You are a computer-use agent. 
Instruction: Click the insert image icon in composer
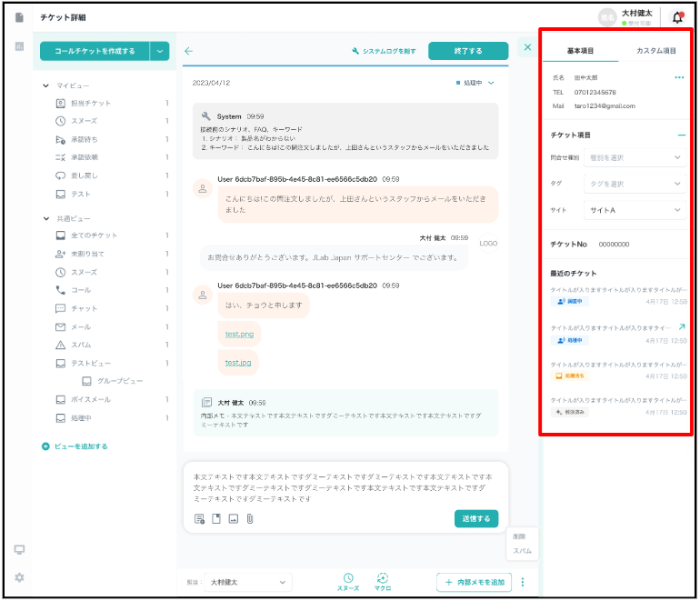[233, 518]
